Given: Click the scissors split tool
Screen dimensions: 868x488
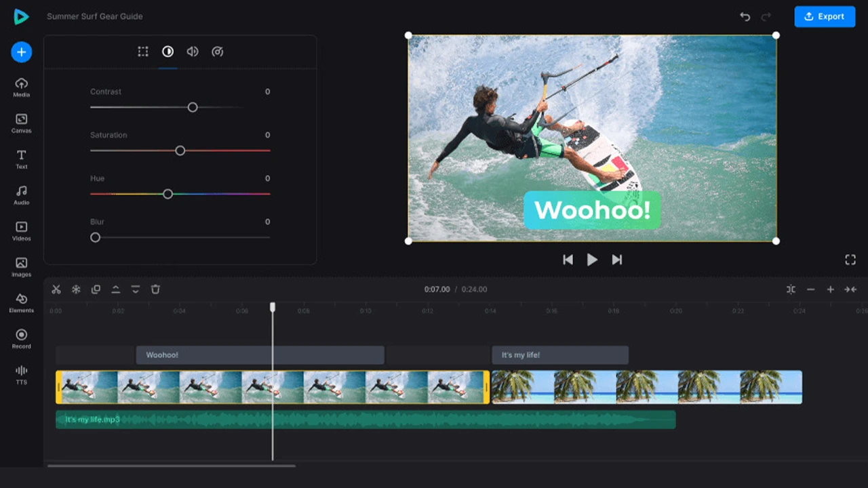Looking at the screenshot, I should tap(56, 289).
